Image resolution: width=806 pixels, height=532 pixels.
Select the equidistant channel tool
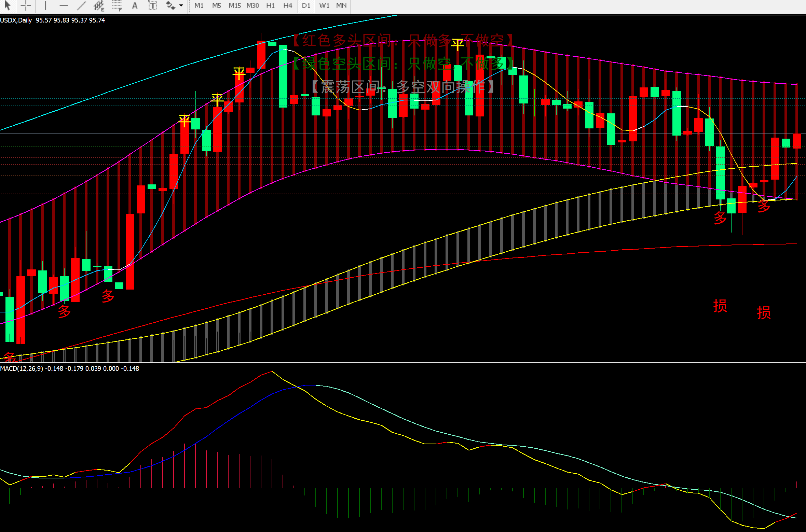coord(99,5)
